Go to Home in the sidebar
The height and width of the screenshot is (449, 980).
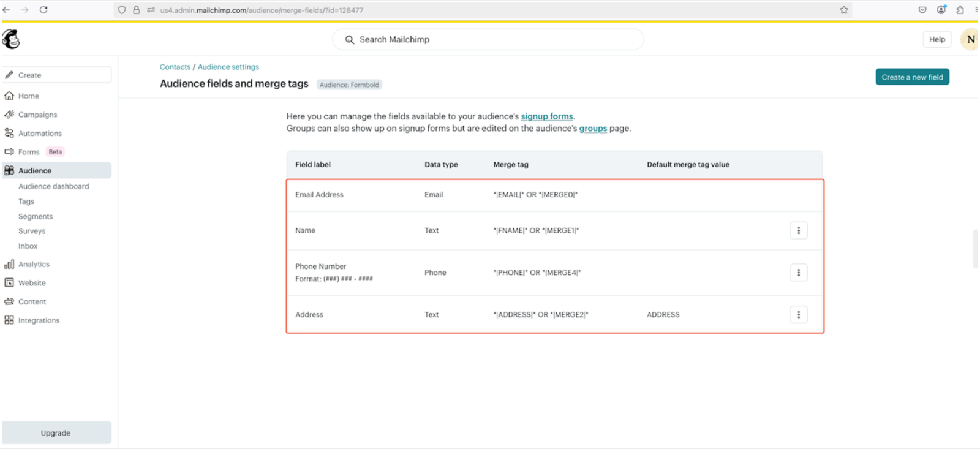click(x=28, y=96)
